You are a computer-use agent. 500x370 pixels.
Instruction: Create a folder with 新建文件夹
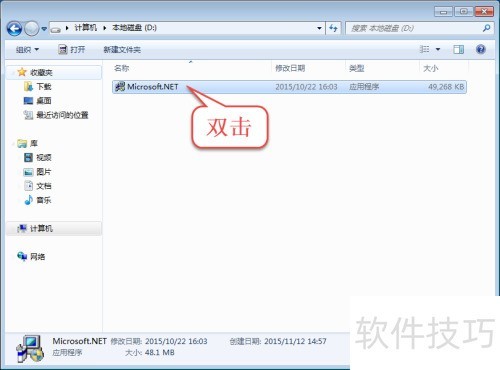click(x=122, y=50)
